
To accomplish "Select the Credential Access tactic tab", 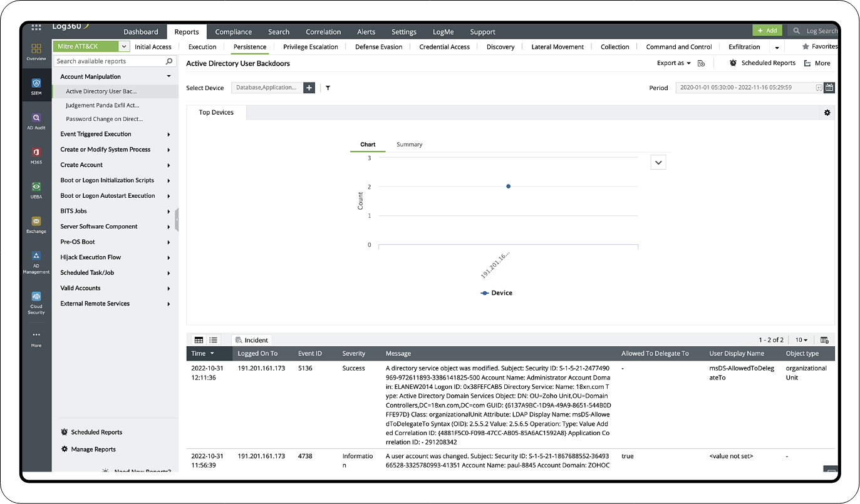I will [x=445, y=47].
